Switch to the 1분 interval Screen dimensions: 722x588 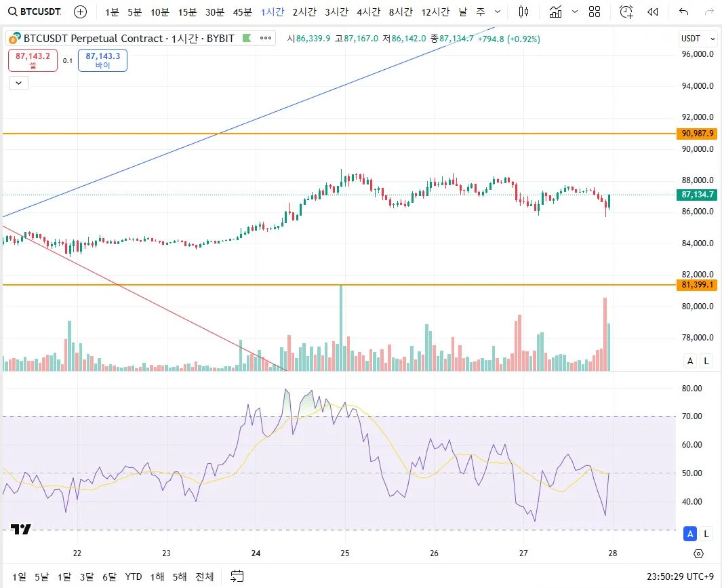[x=112, y=12]
